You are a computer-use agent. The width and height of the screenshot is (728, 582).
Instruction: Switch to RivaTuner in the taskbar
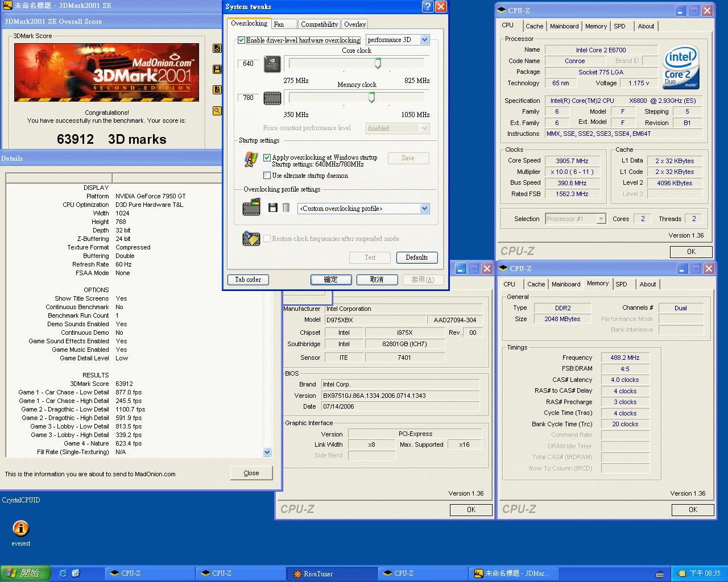pyautogui.click(x=331, y=573)
